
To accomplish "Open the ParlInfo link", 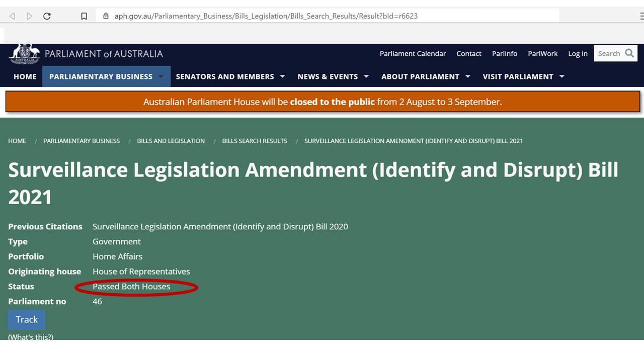I will click(504, 54).
